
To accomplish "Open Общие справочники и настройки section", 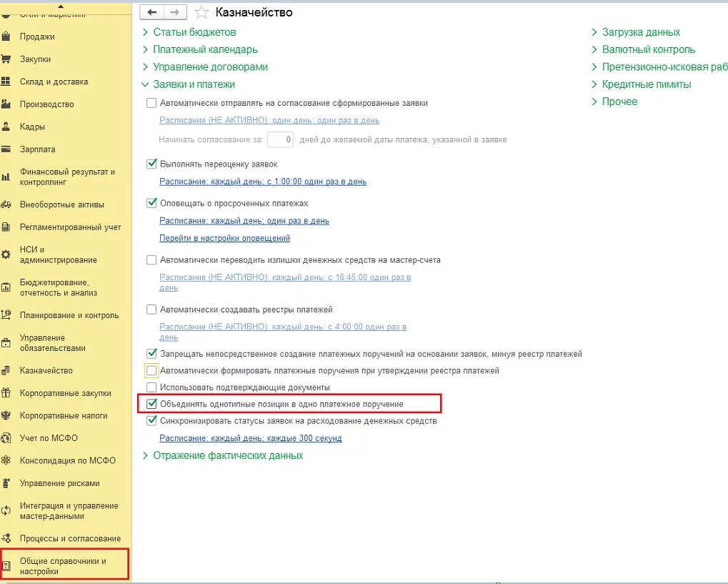I will pyautogui.click(x=63, y=566).
